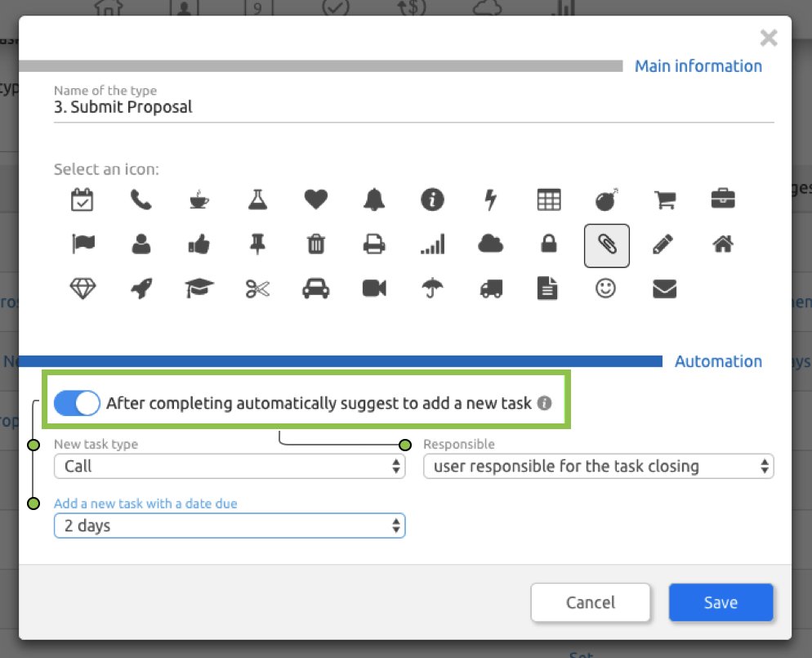The image size is (812, 658).
Task: Click the Cancel button
Action: click(591, 602)
